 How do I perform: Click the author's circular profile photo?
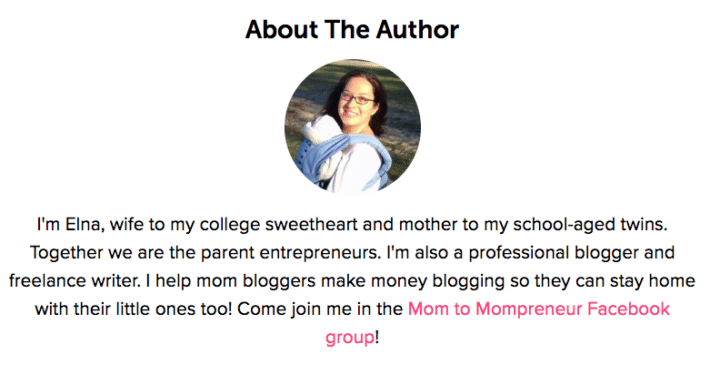click(x=353, y=126)
